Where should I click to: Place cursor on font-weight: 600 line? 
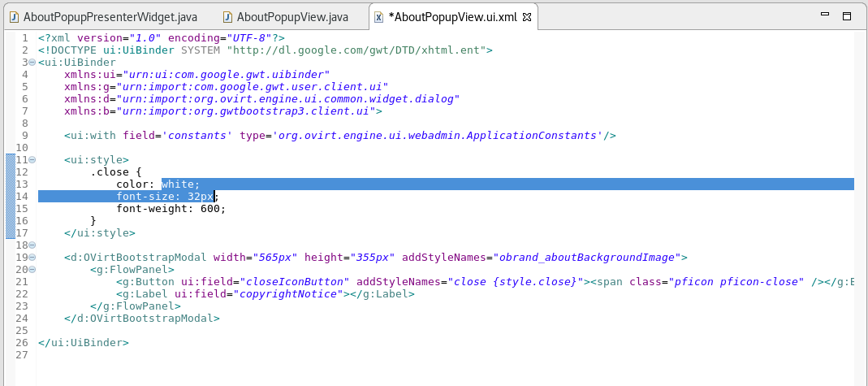[171, 209]
